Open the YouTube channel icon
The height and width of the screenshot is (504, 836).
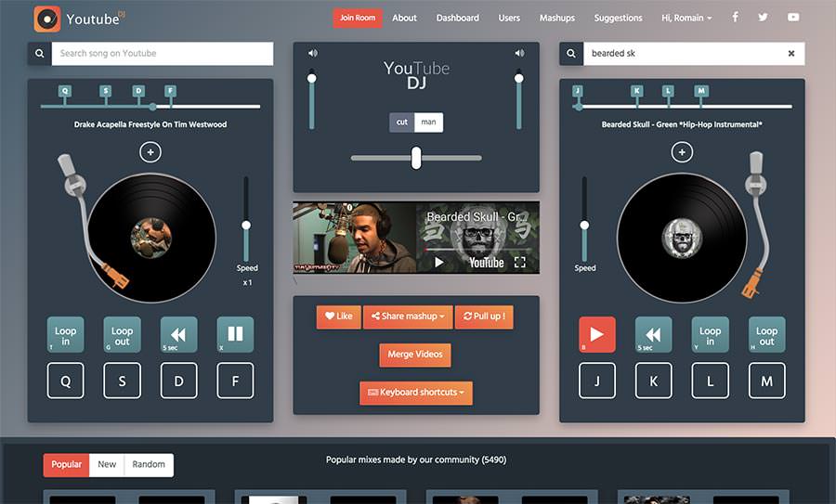click(793, 17)
